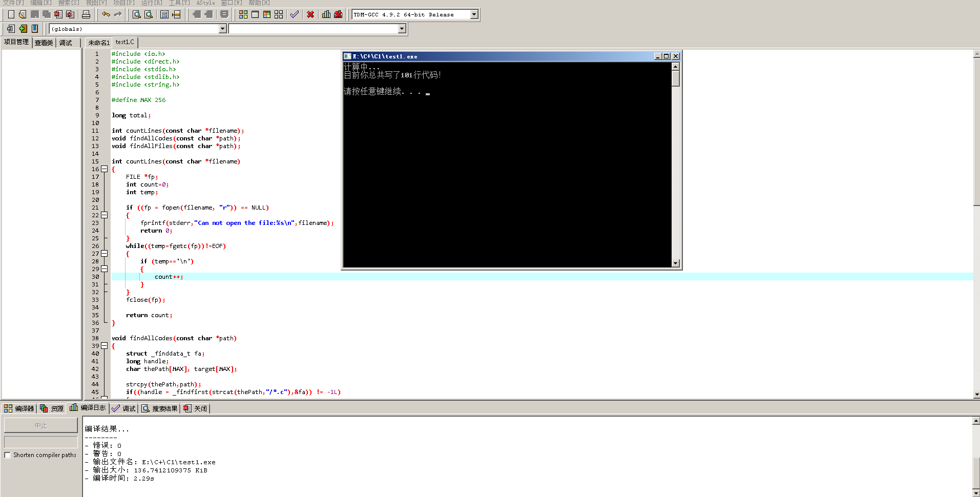The image size is (980, 497).
Task: Open the empty function list dropdown
Action: (x=402, y=29)
